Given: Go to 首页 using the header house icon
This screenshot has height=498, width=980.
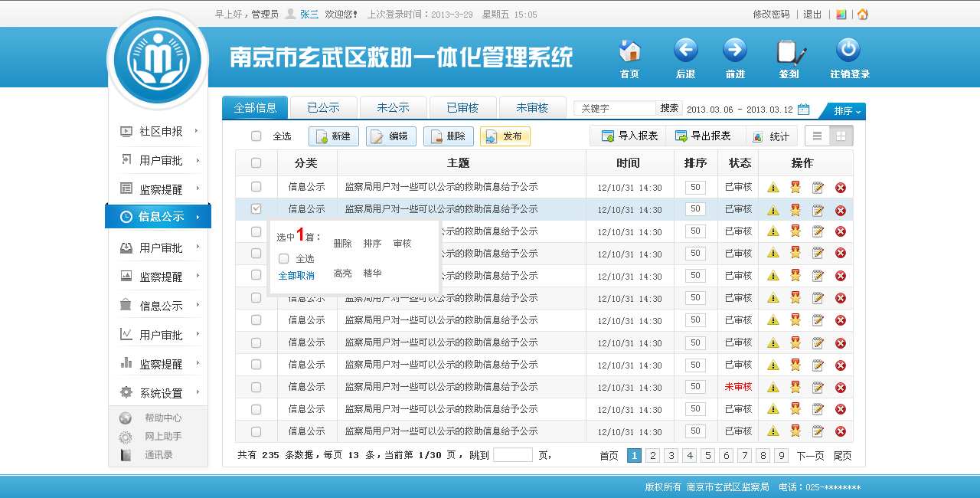Looking at the screenshot, I should (629, 51).
